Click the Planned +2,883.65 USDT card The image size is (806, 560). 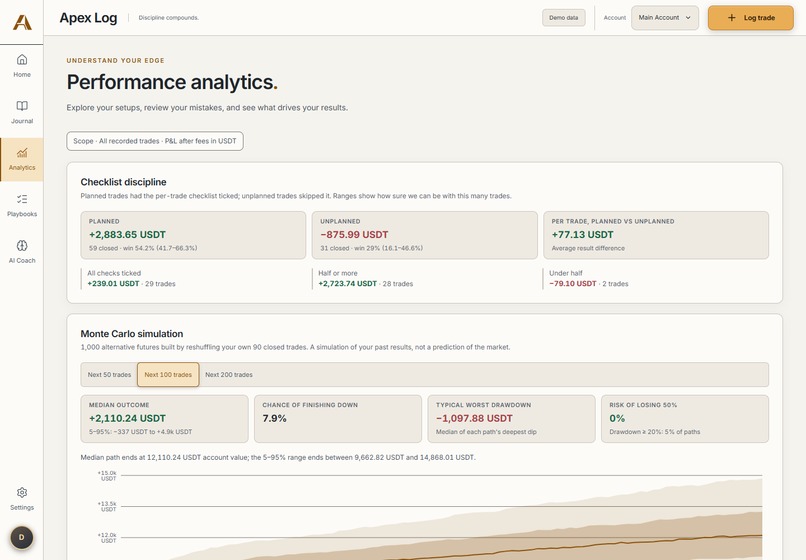click(x=193, y=235)
